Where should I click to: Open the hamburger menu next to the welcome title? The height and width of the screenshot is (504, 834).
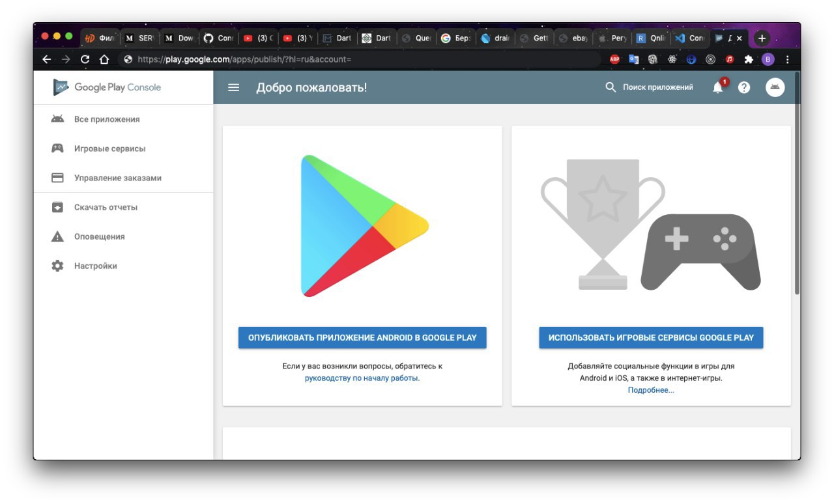tap(233, 87)
